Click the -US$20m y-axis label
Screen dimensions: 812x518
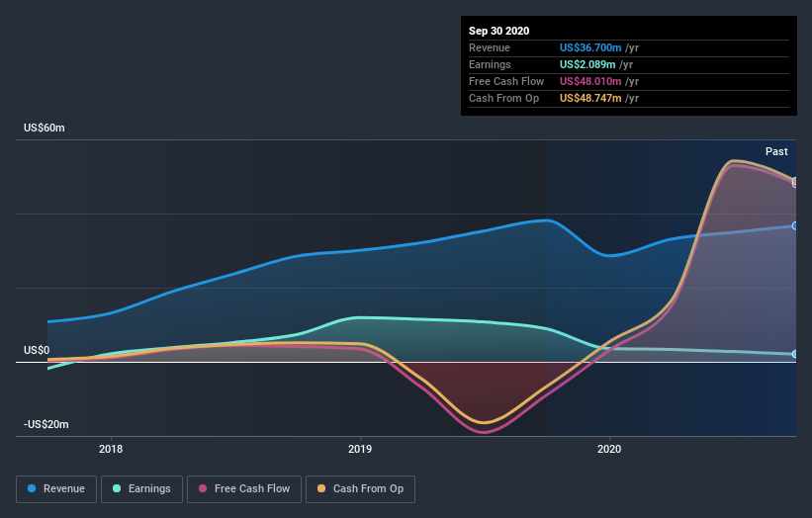pyautogui.click(x=46, y=424)
